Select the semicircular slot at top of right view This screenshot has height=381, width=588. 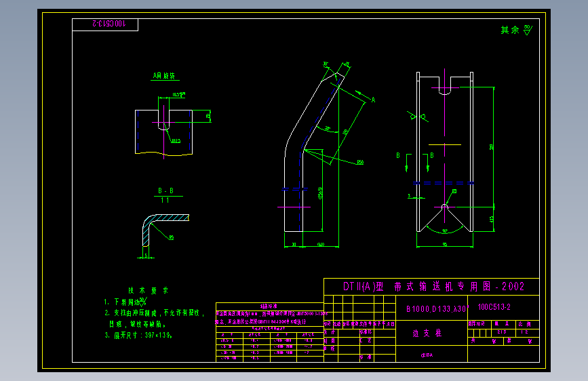pyautogui.click(x=444, y=91)
